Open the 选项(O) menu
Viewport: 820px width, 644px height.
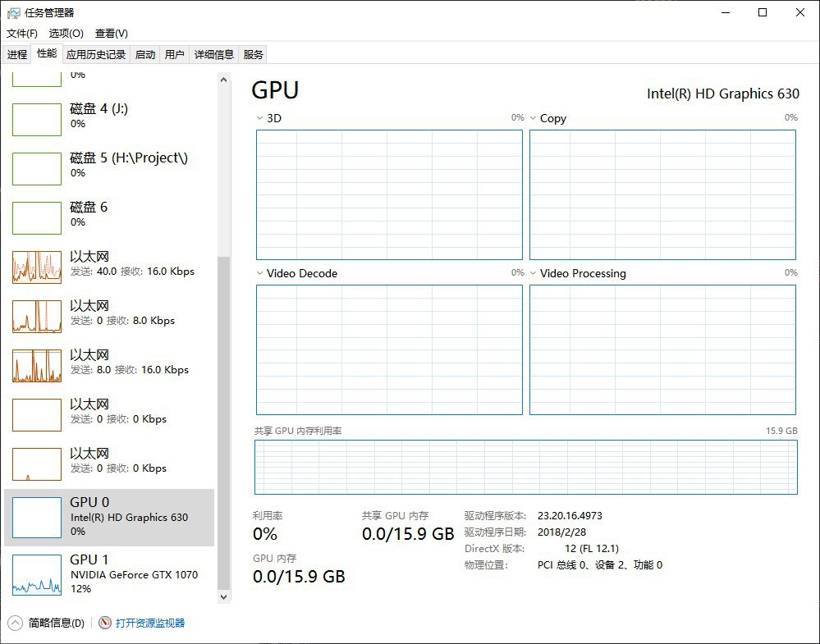click(66, 34)
